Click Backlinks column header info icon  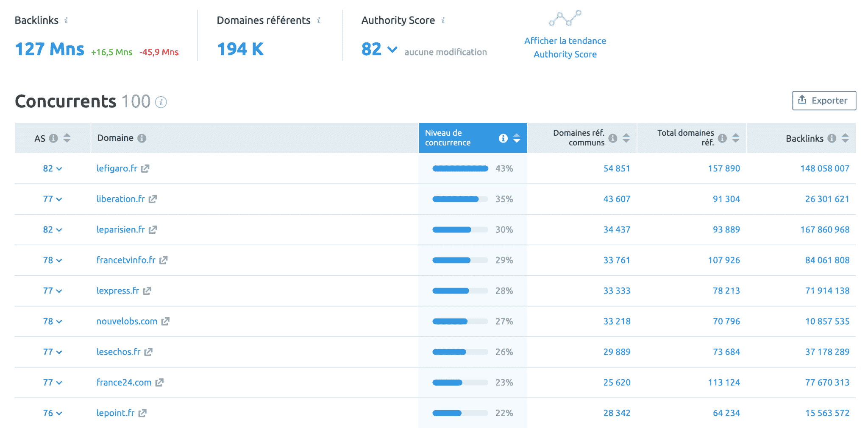click(x=832, y=138)
